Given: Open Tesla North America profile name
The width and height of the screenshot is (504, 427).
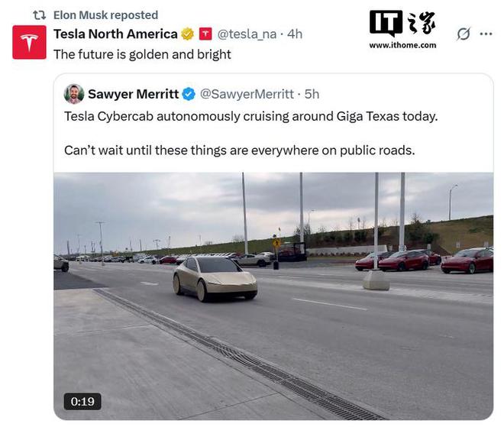Looking at the screenshot, I should click(x=115, y=34).
